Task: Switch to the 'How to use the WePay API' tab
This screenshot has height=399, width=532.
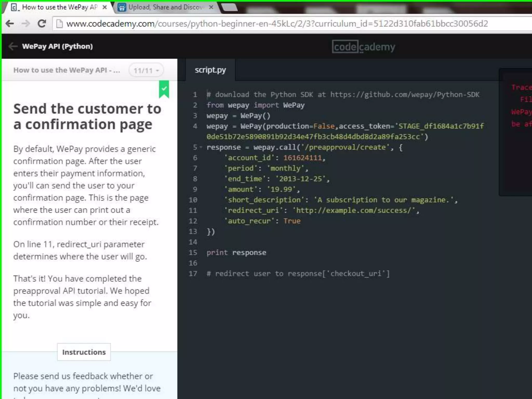Action: (59, 7)
